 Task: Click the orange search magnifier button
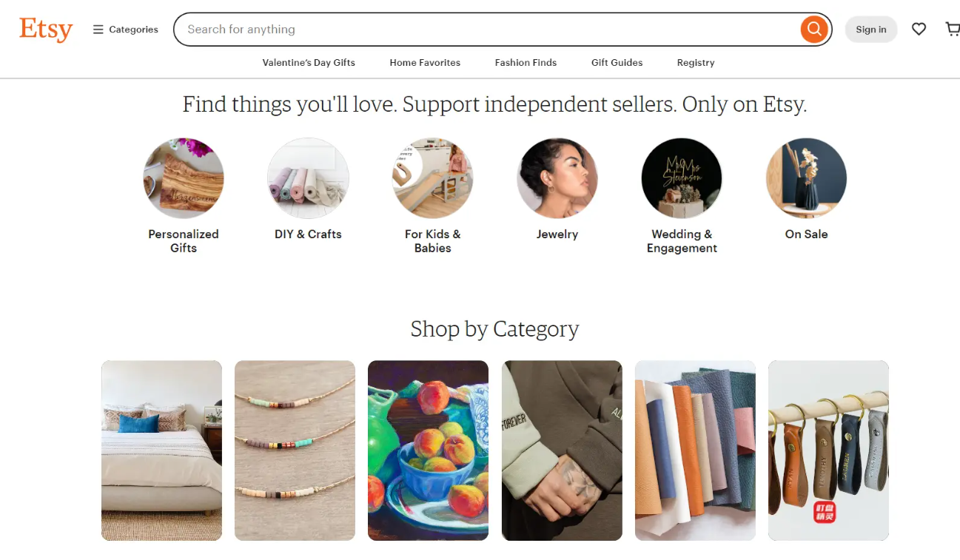tap(813, 30)
